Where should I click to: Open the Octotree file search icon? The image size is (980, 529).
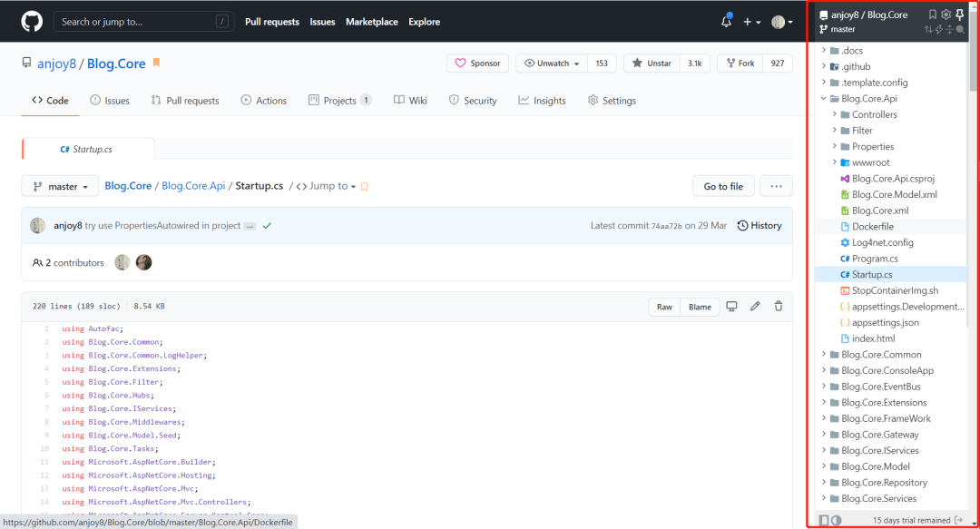tap(960, 29)
